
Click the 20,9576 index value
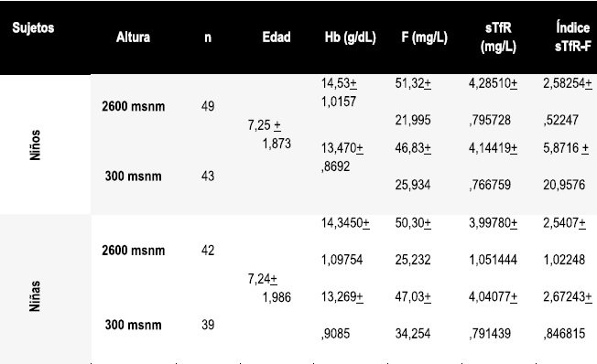[564, 185]
